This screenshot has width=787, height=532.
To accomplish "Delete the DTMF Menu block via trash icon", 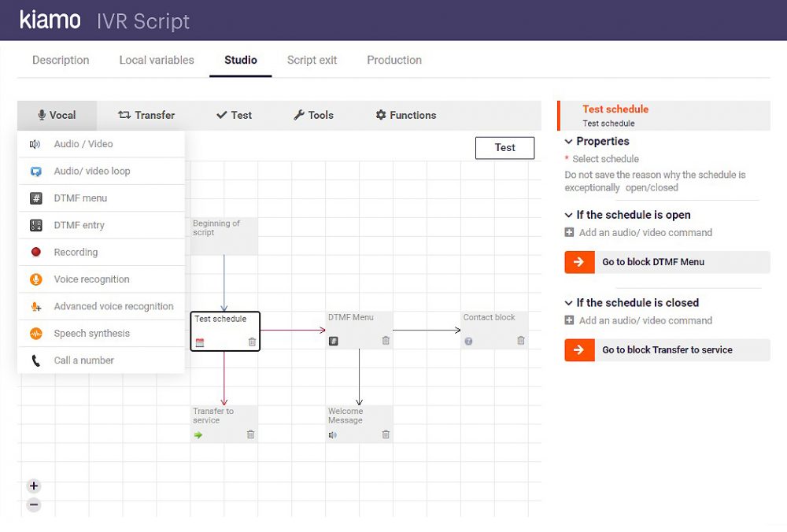I will click(386, 340).
